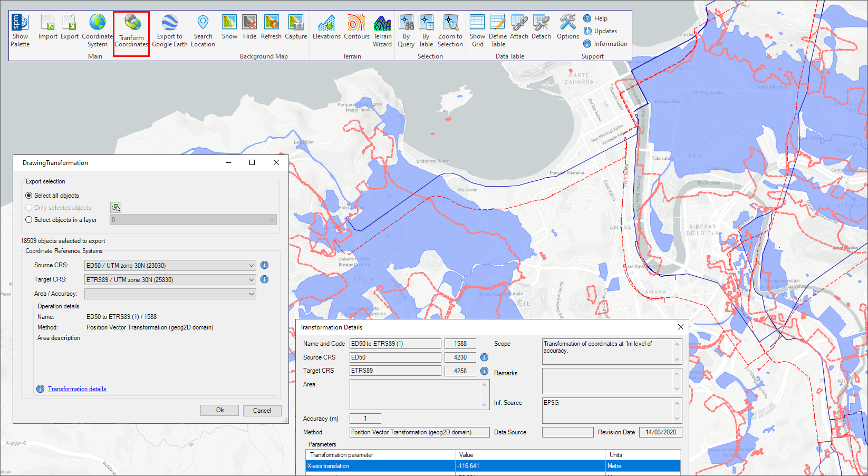Click the pick-objects icon beside Only selected objects
868x476 pixels.
(x=115, y=207)
